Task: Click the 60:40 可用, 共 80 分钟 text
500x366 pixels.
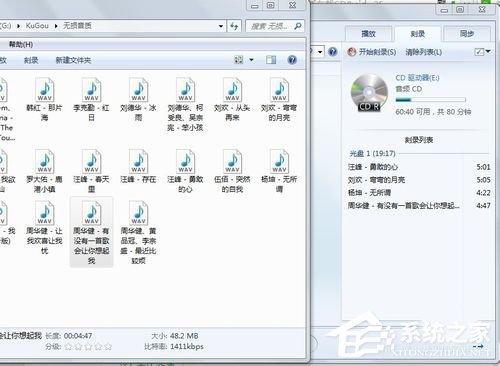Action: pos(433,112)
